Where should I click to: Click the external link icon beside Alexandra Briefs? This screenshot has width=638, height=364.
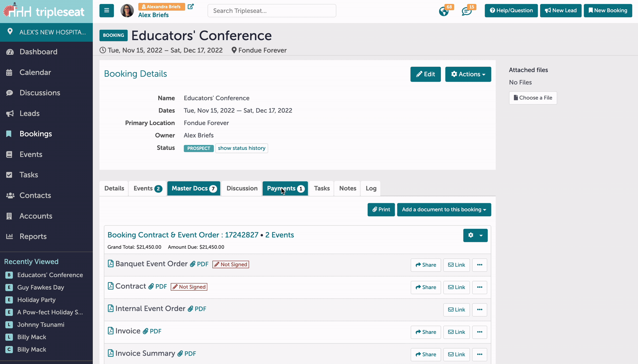point(191,6)
